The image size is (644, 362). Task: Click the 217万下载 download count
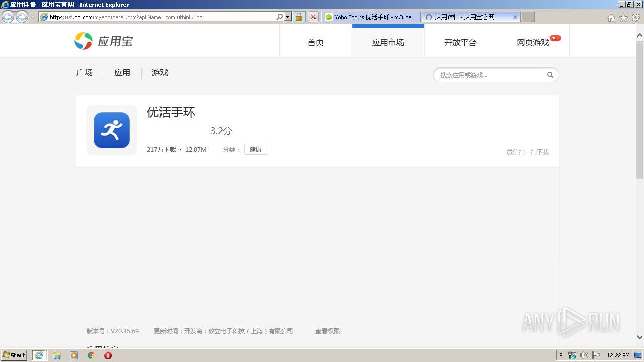[162, 150]
